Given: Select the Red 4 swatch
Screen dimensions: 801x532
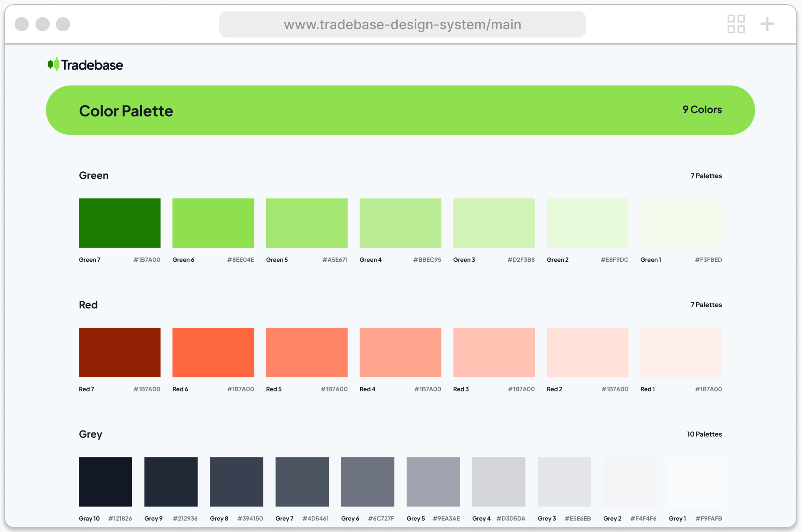Looking at the screenshot, I should [x=400, y=352].
